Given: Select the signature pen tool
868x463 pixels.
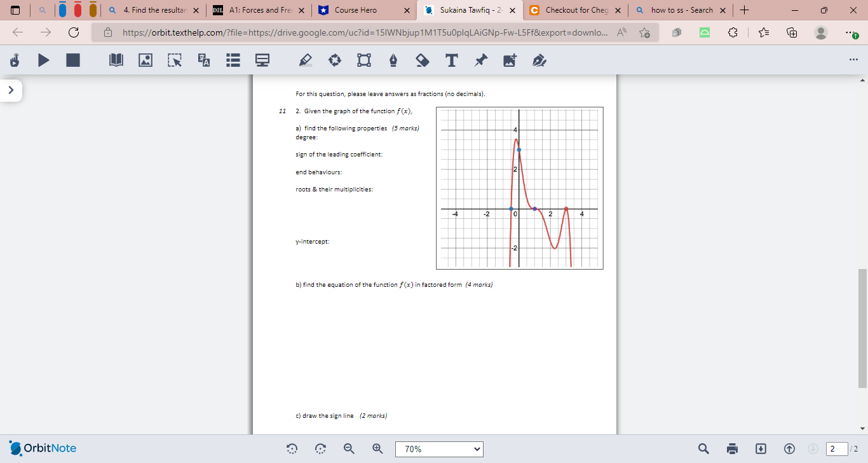Looking at the screenshot, I should pyautogui.click(x=539, y=60).
